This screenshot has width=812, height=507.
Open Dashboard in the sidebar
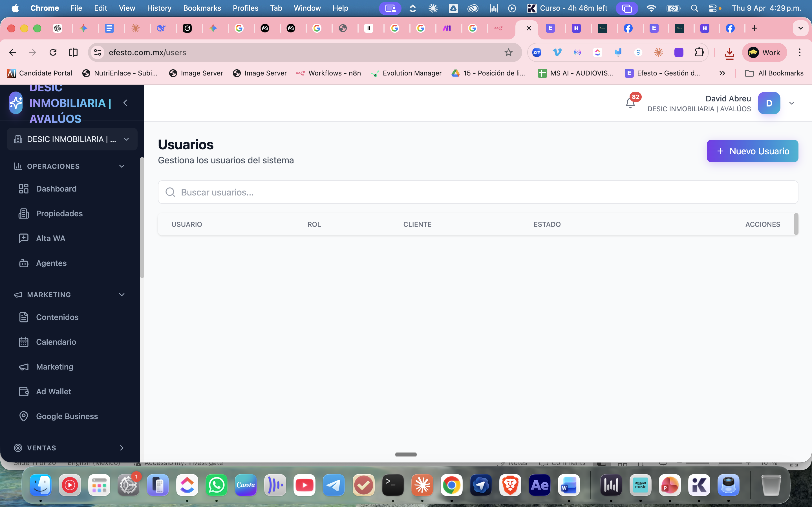[56, 189]
